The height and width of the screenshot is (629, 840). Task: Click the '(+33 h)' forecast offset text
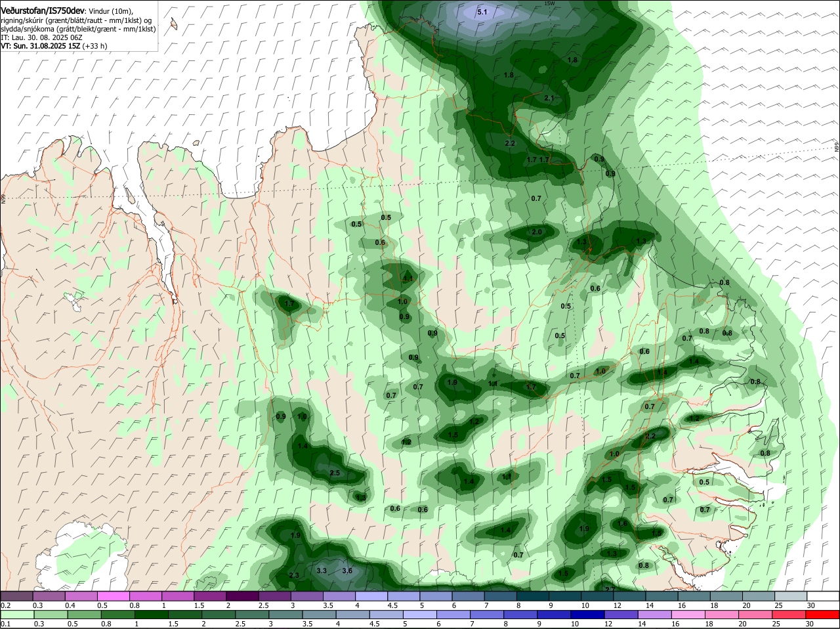click(x=95, y=46)
